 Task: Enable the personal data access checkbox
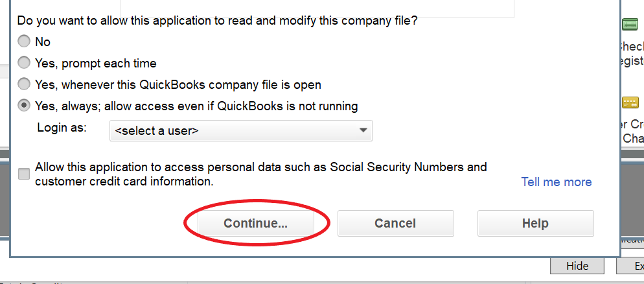coord(24,174)
